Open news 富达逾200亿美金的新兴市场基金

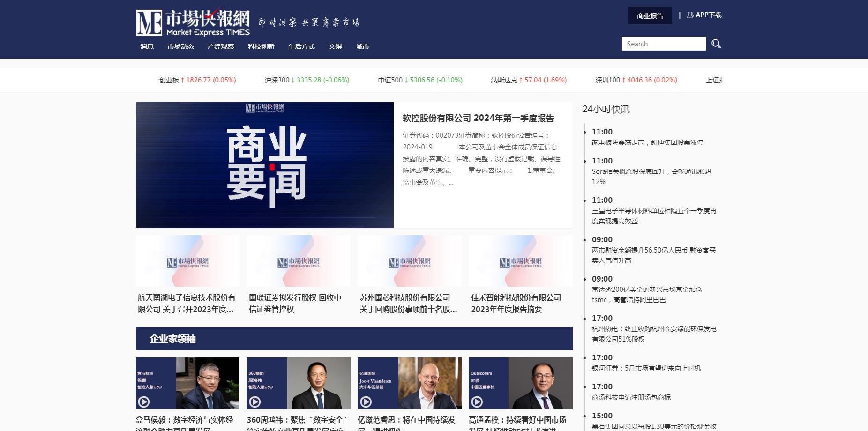(647, 295)
